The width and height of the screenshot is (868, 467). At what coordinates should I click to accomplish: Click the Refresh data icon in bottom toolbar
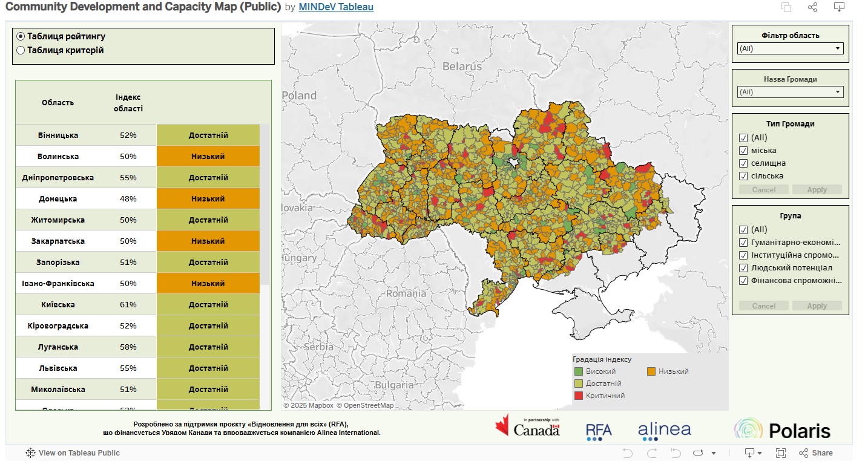click(x=699, y=453)
